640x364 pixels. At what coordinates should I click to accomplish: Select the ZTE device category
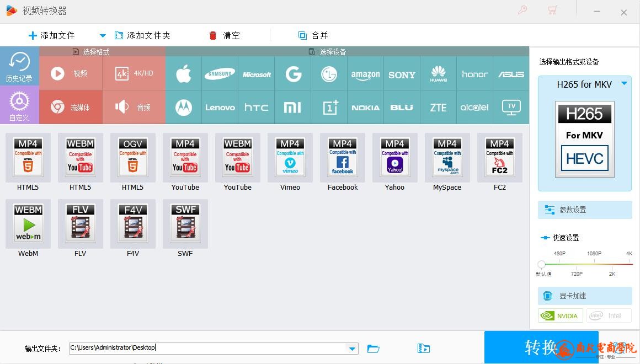coord(439,108)
